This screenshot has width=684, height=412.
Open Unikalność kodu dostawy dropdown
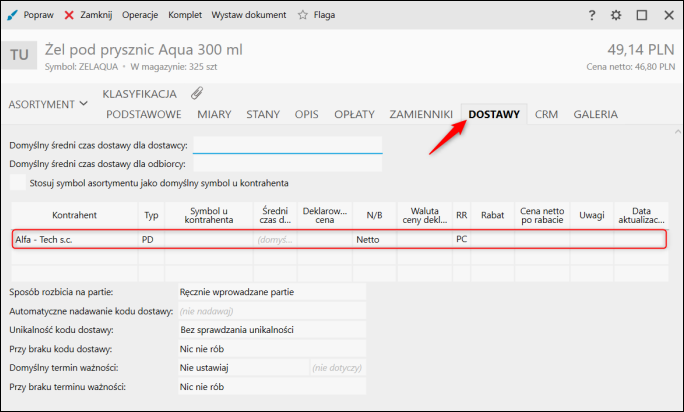(272, 330)
